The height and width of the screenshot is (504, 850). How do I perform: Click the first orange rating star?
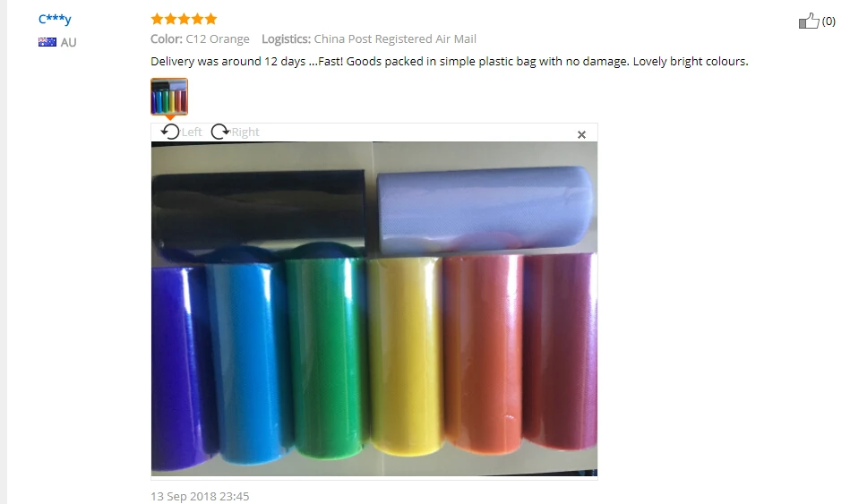point(158,20)
